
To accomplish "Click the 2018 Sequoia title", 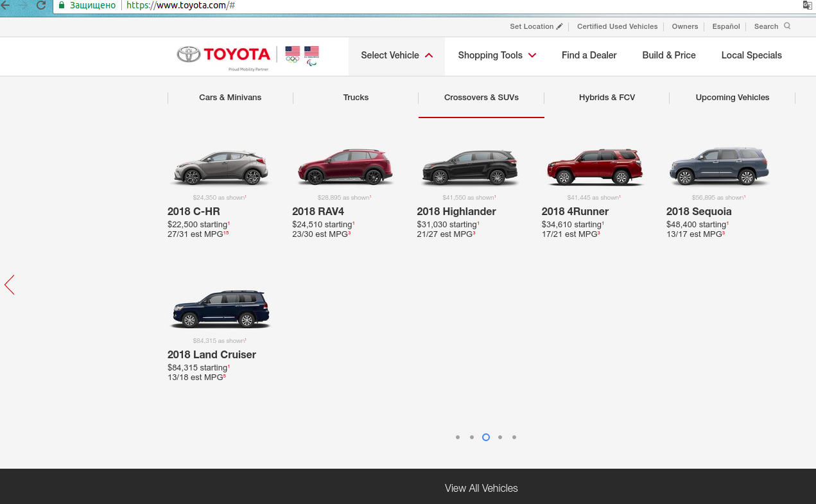I will point(699,211).
